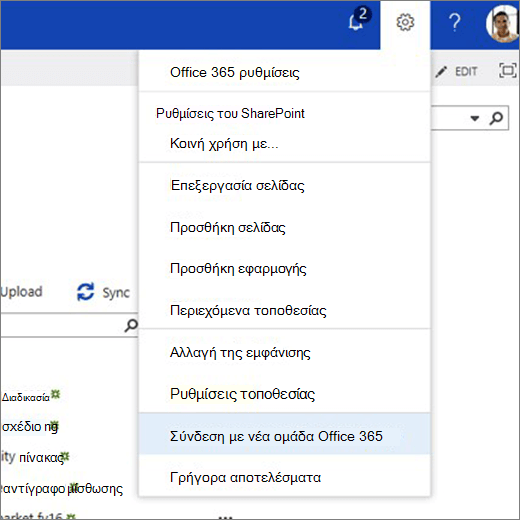The width and height of the screenshot is (520, 520).
Task: Open the πίνακας document link
Action: click(x=41, y=458)
